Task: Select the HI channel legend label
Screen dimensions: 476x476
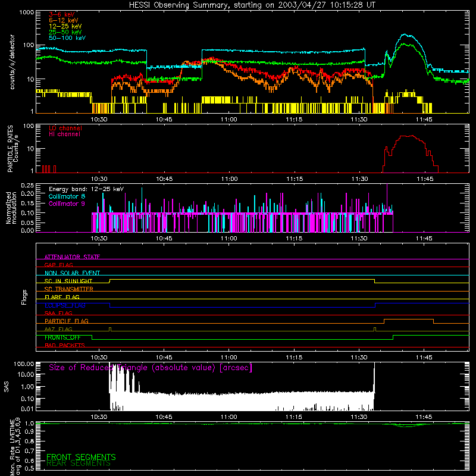Action: [64, 134]
